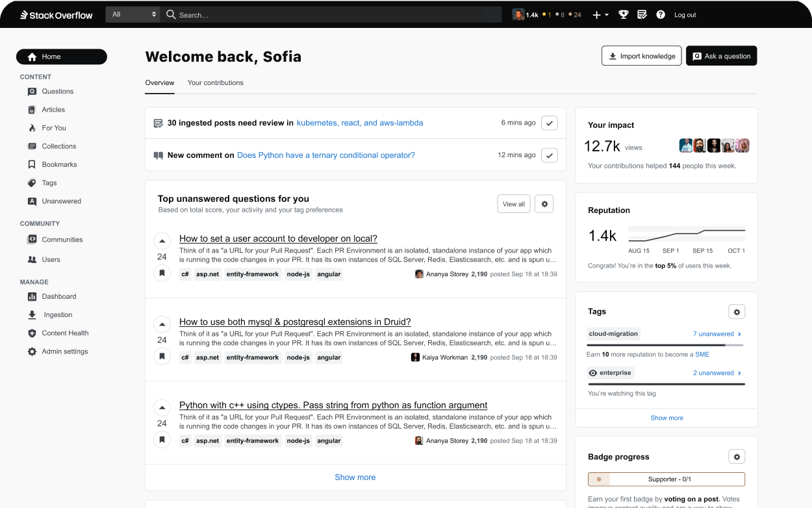Click the Collections sidebar icon
The image size is (812, 508).
pyautogui.click(x=32, y=146)
